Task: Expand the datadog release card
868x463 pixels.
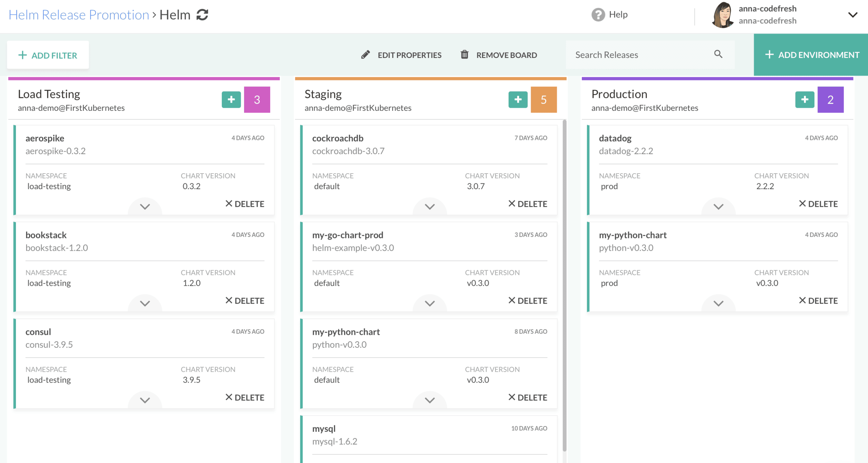Action: tap(718, 206)
